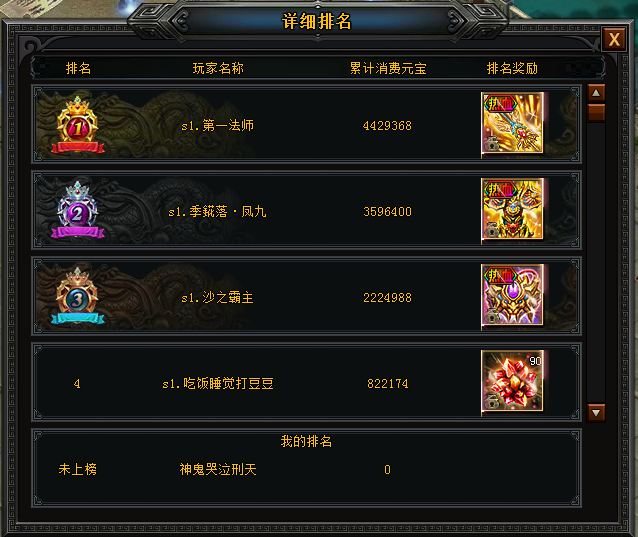Click the gold crown rank 1 medal
638x537 pixels.
click(x=78, y=124)
